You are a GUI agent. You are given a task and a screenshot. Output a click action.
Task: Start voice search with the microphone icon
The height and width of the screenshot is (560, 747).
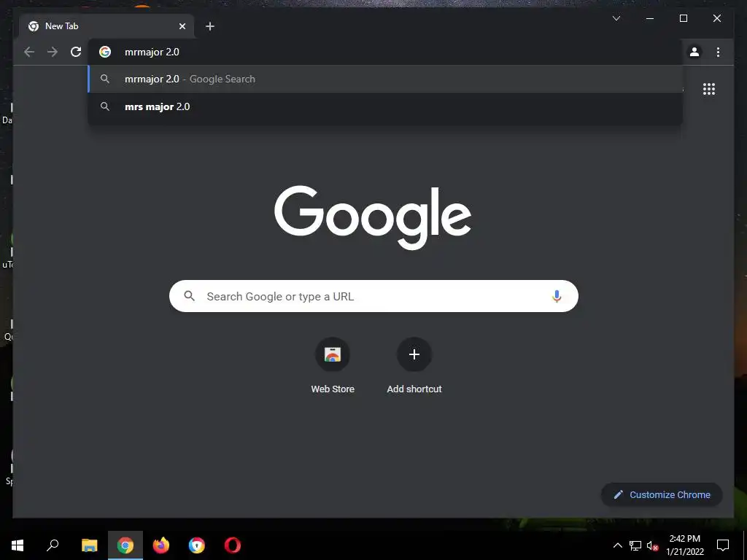coord(557,296)
